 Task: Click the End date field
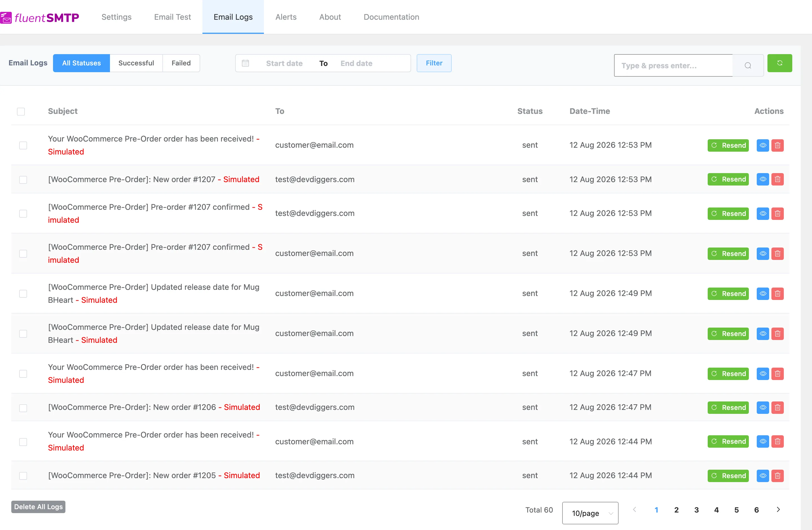[x=356, y=63]
